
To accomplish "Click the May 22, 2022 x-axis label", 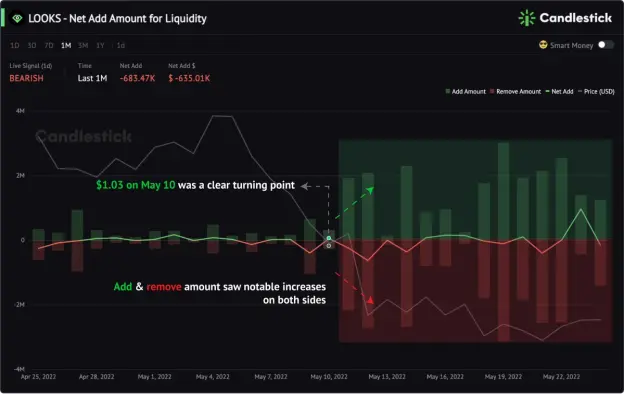I will (561, 376).
